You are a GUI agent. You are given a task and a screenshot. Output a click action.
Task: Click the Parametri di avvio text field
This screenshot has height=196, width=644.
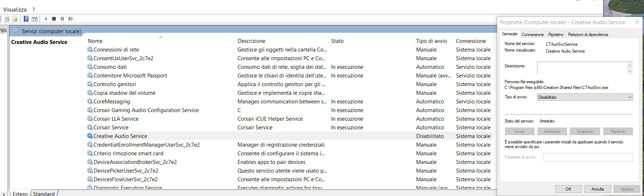588,157
